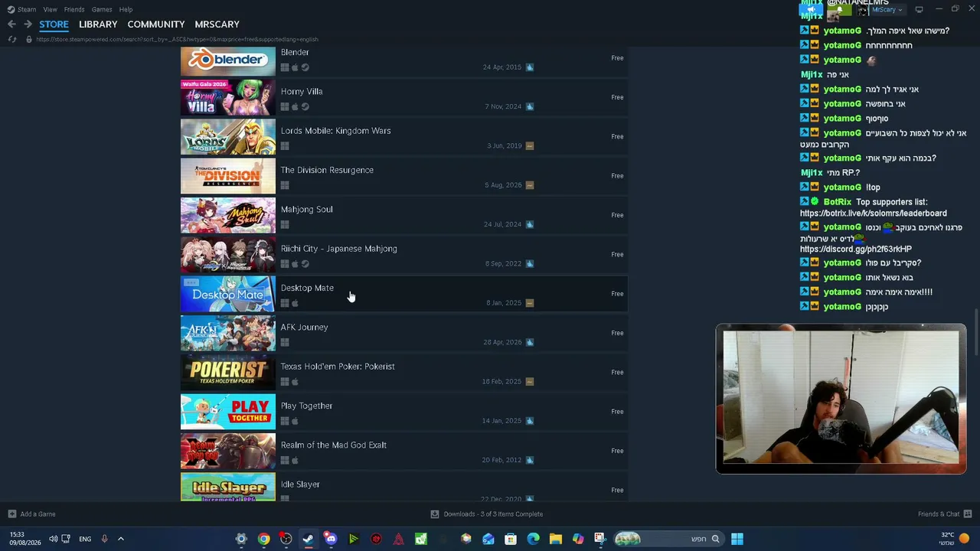This screenshot has height=551, width=980.
Task: Open The Division Resurgence result
Action: pos(404,177)
